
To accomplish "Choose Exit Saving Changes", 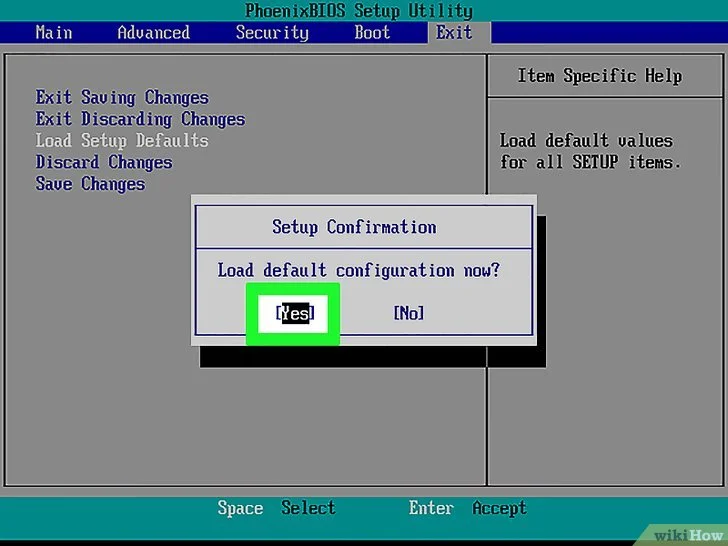I will click(x=122, y=98).
